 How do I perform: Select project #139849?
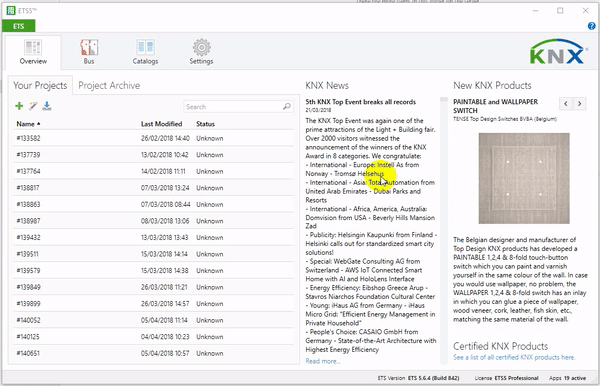pos(153,287)
